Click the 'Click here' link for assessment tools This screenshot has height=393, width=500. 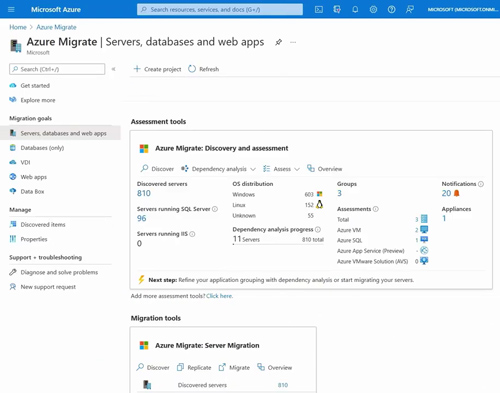[x=219, y=296]
